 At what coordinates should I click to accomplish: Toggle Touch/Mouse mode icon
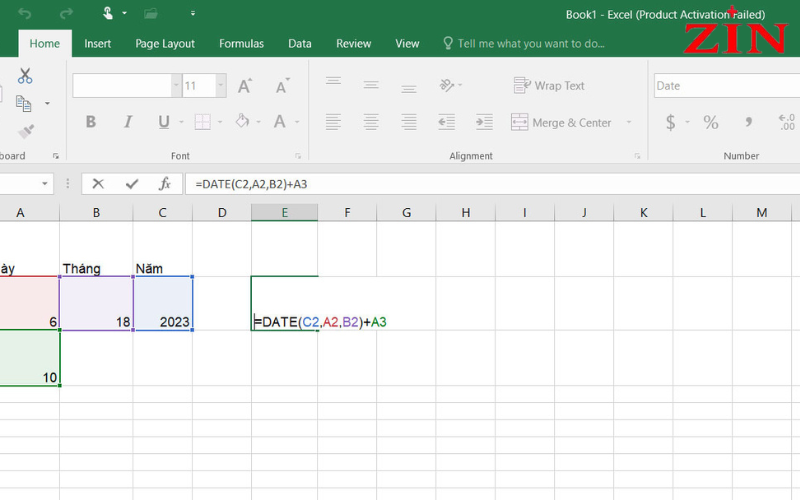click(108, 13)
